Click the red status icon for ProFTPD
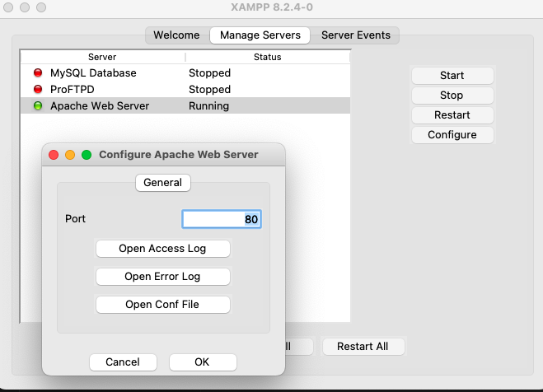Image resolution: width=543 pixels, height=392 pixels. tap(38, 89)
